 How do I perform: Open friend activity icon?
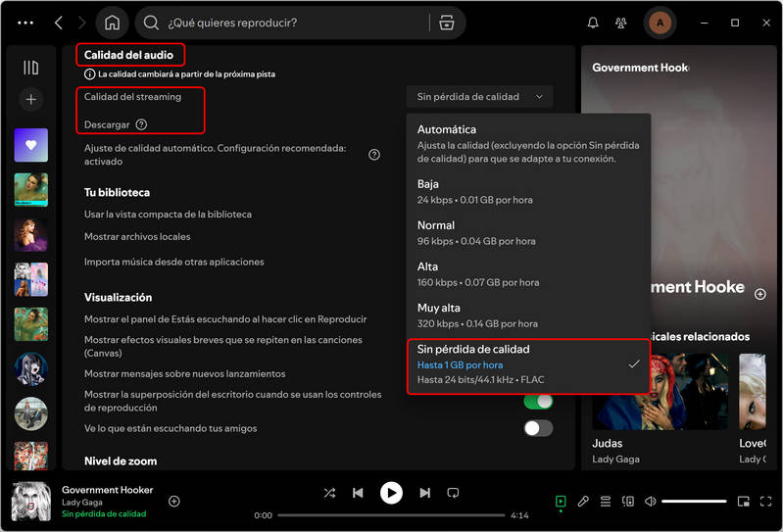point(620,23)
